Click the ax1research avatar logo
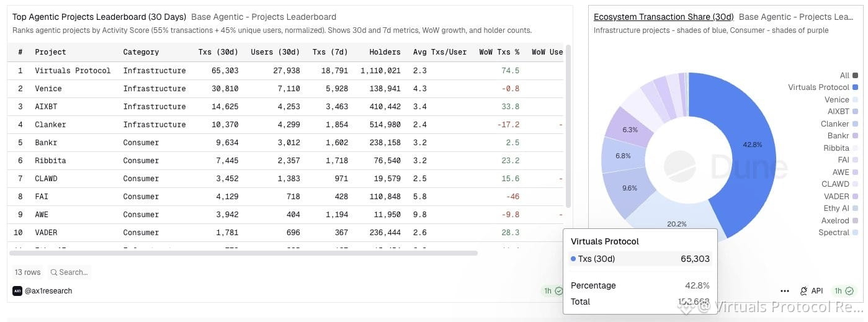The height and width of the screenshot is (322, 868). (17, 291)
